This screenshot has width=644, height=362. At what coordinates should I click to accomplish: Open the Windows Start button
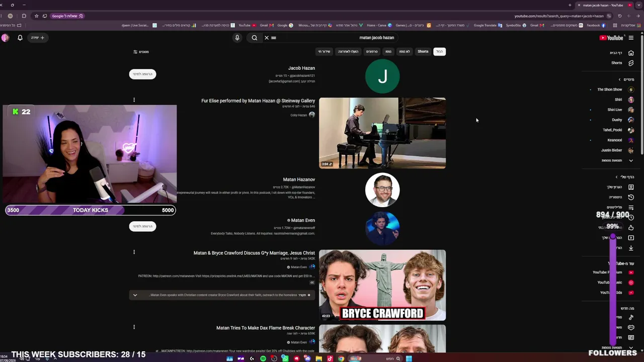pos(409,358)
